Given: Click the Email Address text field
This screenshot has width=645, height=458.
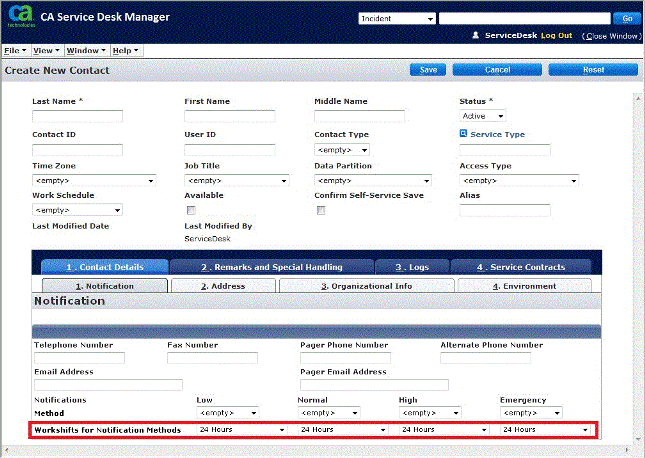Looking at the screenshot, I should [108, 384].
